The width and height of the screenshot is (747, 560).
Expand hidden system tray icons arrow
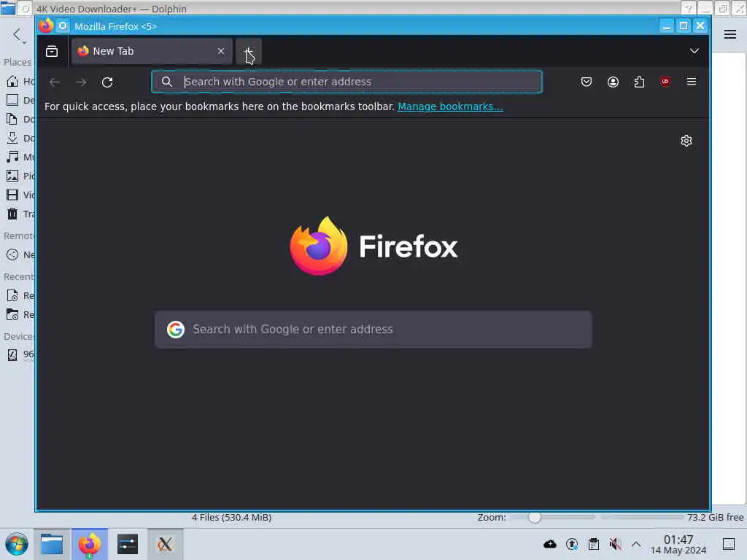tap(636, 544)
